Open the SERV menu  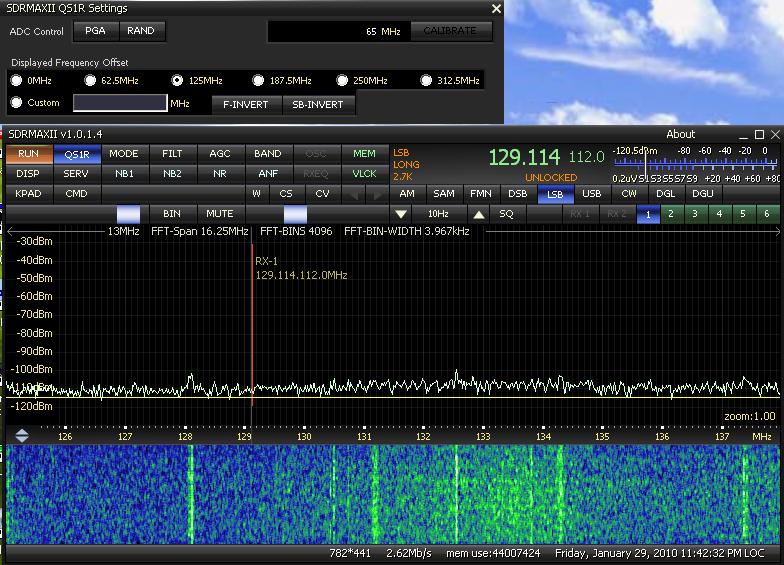pyautogui.click(x=76, y=174)
